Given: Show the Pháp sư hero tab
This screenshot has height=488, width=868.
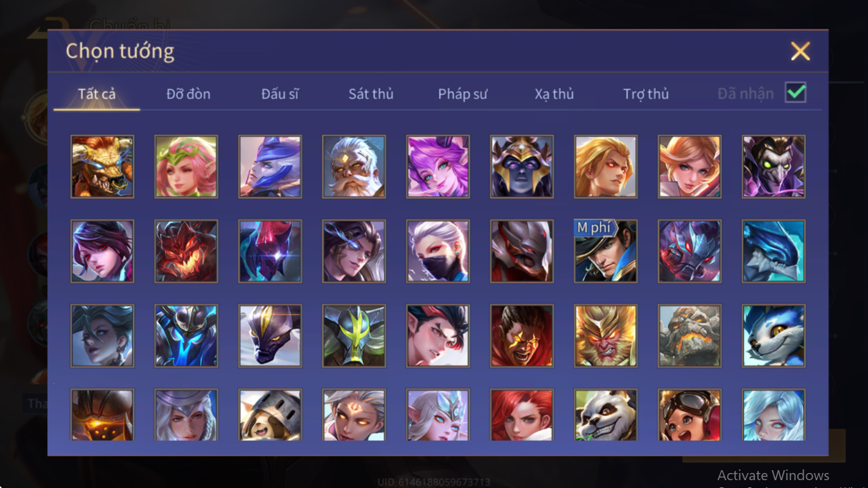Looking at the screenshot, I should (x=463, y=94).
